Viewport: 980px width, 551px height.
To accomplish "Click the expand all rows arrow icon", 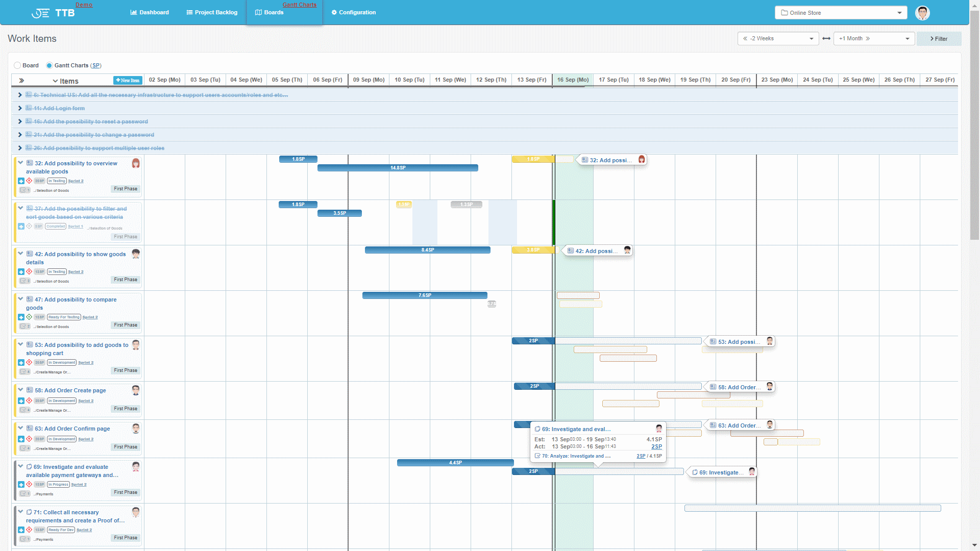I will (x=21, y=81).
